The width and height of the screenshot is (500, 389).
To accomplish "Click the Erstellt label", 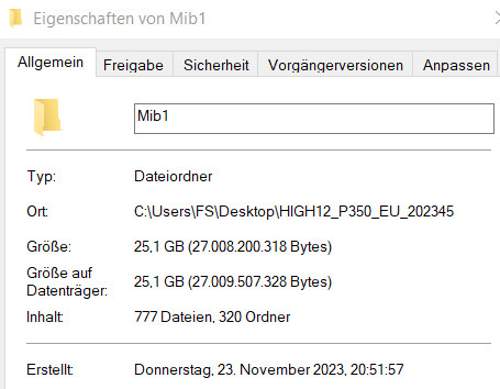I will [50, 370].
